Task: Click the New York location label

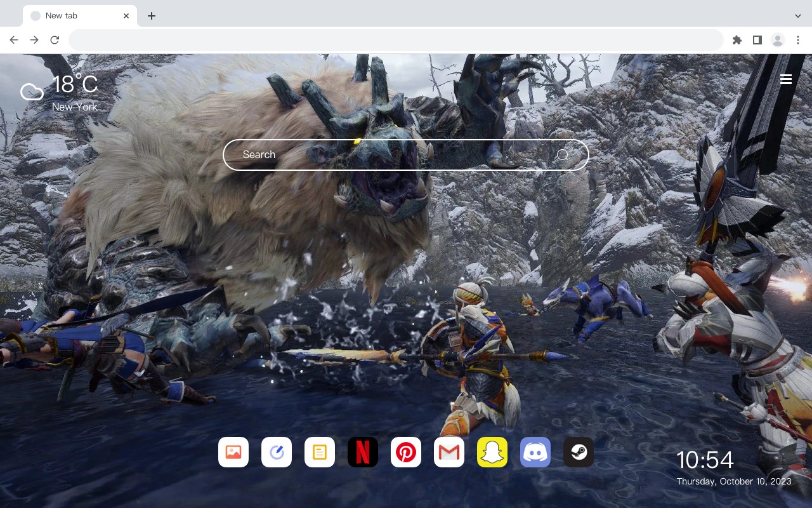Action: click(x=75, y=107)
